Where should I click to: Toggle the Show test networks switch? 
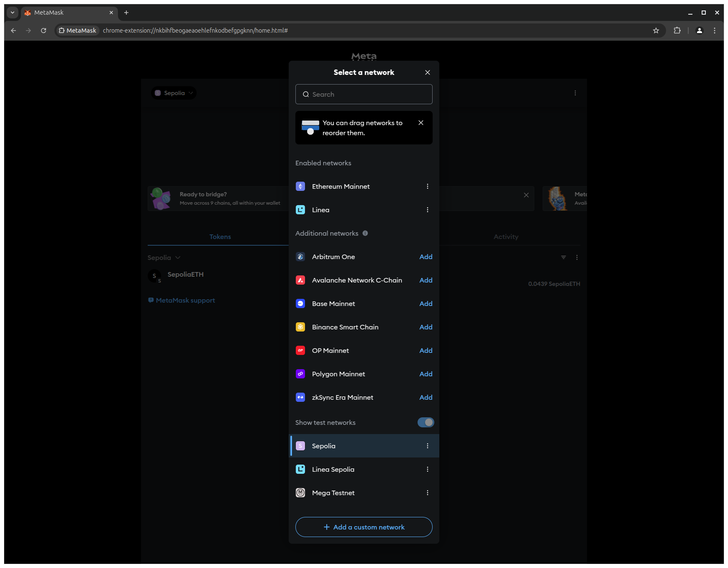click(426, 422)
